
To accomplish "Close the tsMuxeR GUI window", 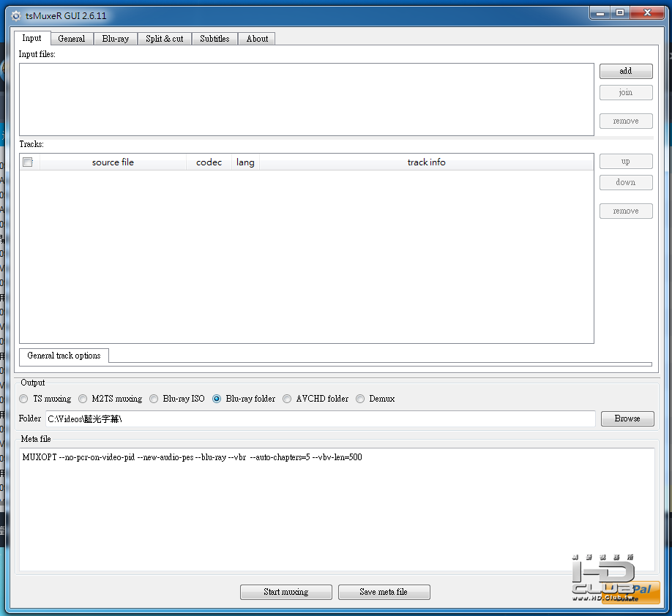I will [648, 13].
